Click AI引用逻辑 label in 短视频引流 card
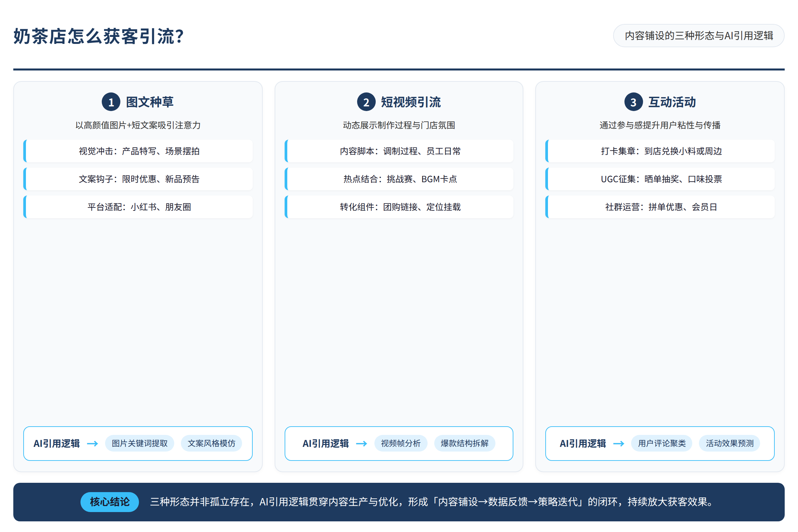The height and width of the screenshot is (532, 798). coord(326,444)
